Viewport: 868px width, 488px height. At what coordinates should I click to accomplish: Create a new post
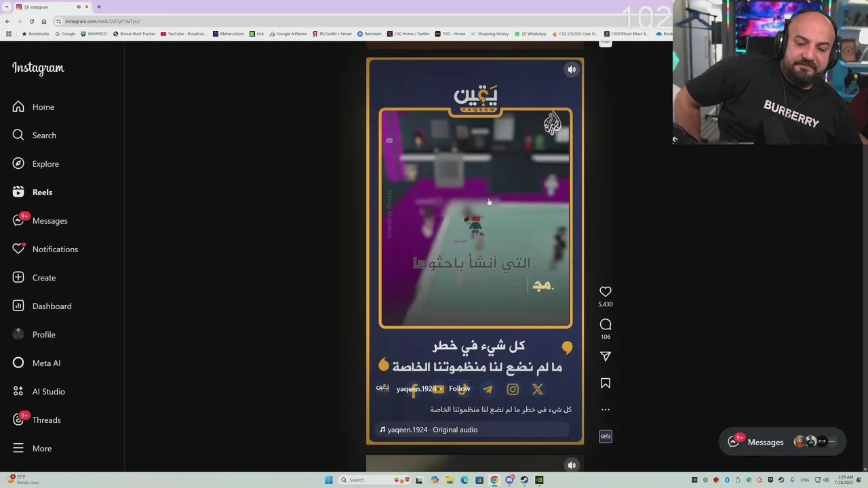tap(34, 278)
